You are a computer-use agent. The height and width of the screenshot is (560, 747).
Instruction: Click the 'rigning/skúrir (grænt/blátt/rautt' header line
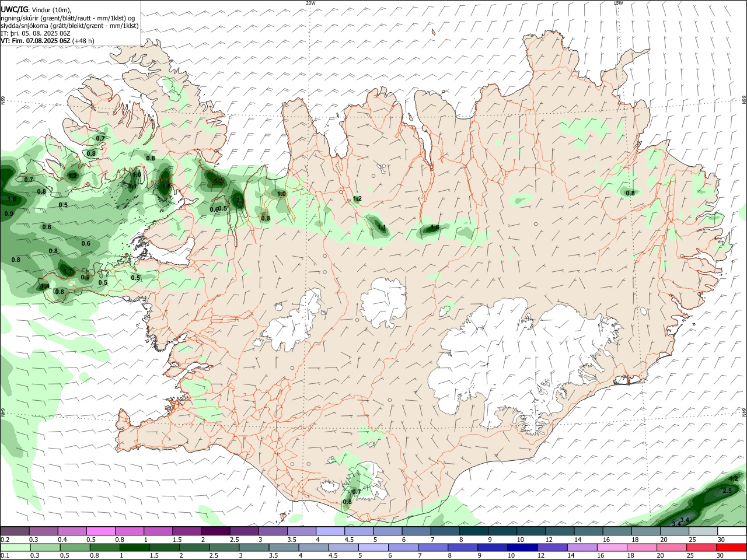click(67, 18)
